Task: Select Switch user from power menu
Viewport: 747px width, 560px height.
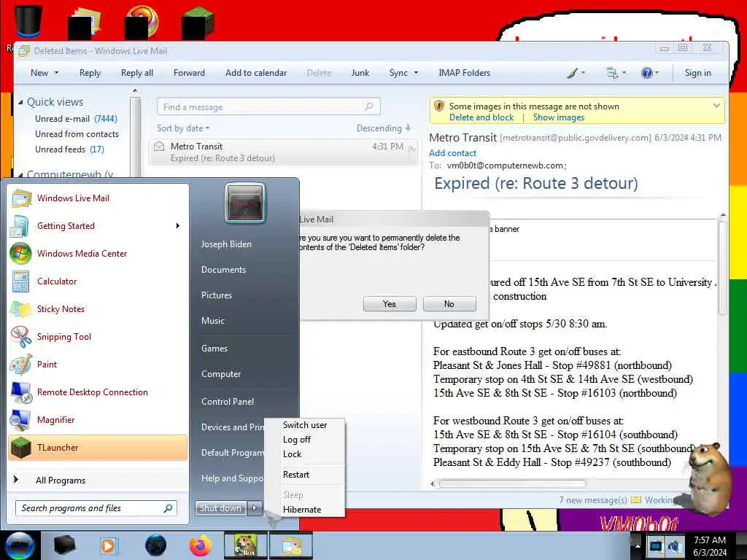Action: coord(305,425)
